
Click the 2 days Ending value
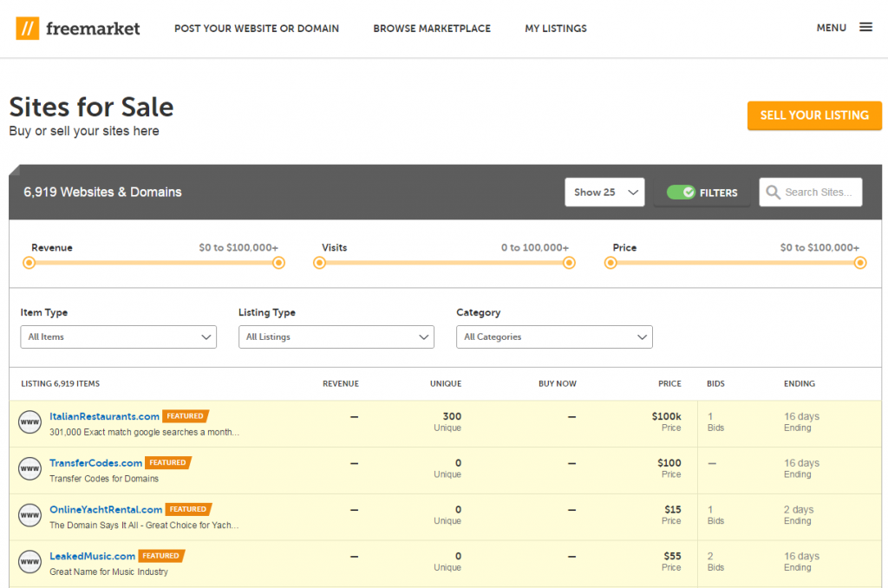click(x=799, y=509)
